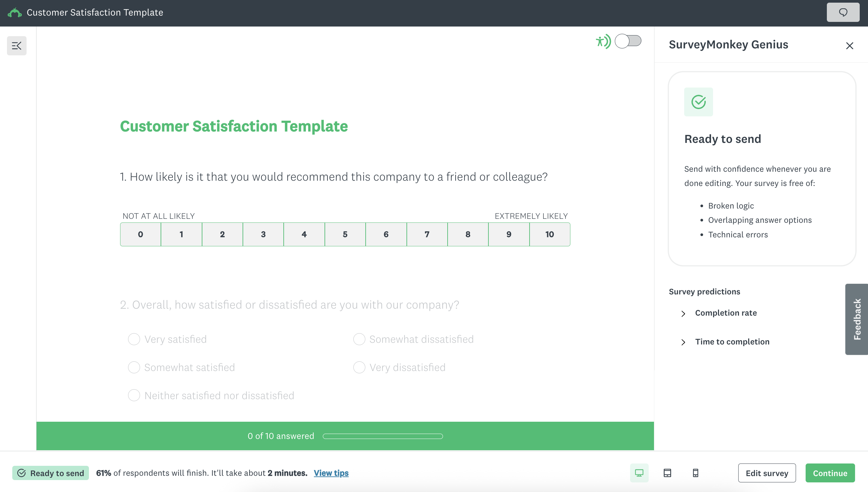
Task: Expand the Time to completion prediction
Action: [x=732, y=341]
